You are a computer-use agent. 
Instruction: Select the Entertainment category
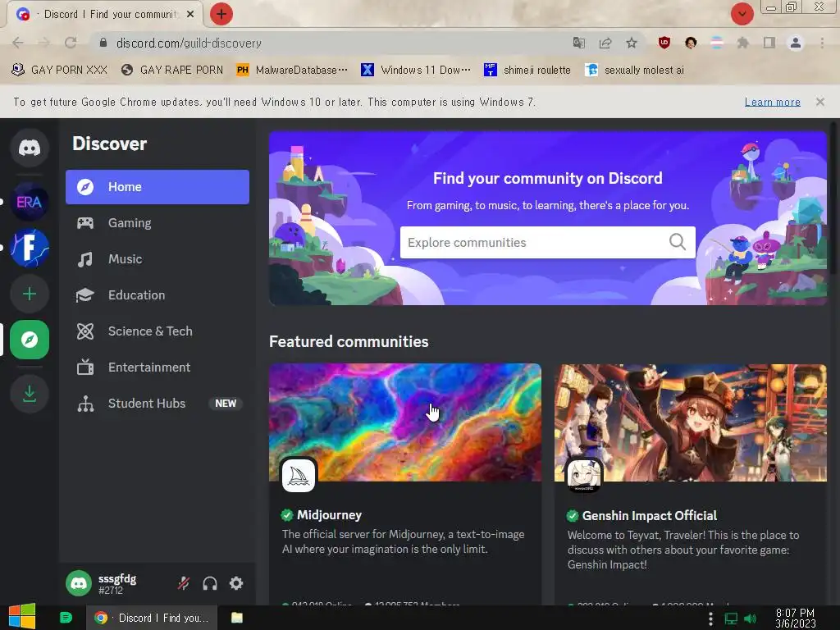click(x=157, y=367)
